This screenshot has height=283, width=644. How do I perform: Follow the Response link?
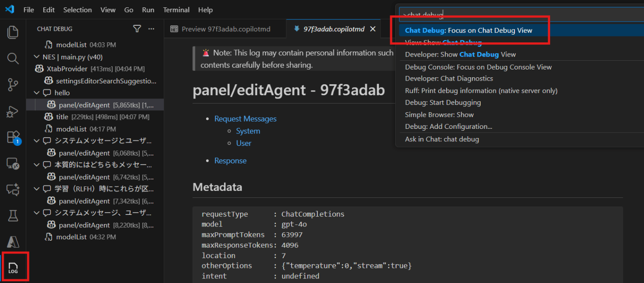point(230,161)
